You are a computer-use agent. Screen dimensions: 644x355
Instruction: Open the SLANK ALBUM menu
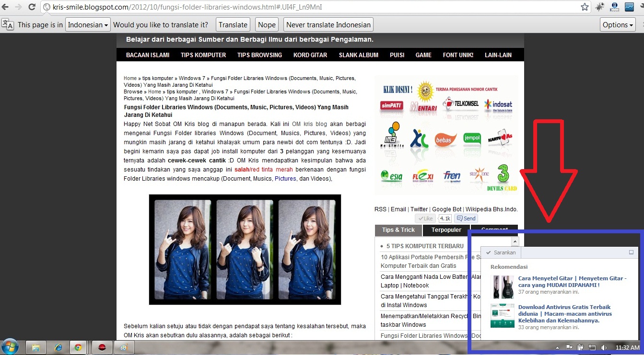pyautogui.click(x=359, y=55)
